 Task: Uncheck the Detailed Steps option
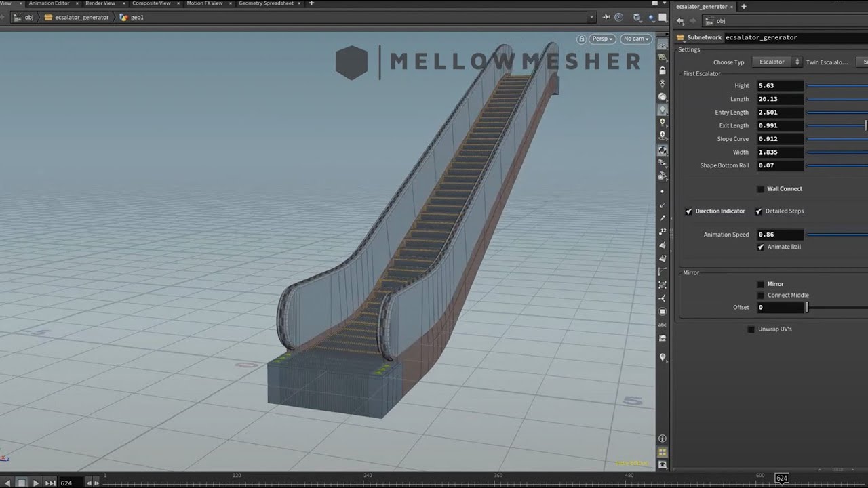click(759, 211)
